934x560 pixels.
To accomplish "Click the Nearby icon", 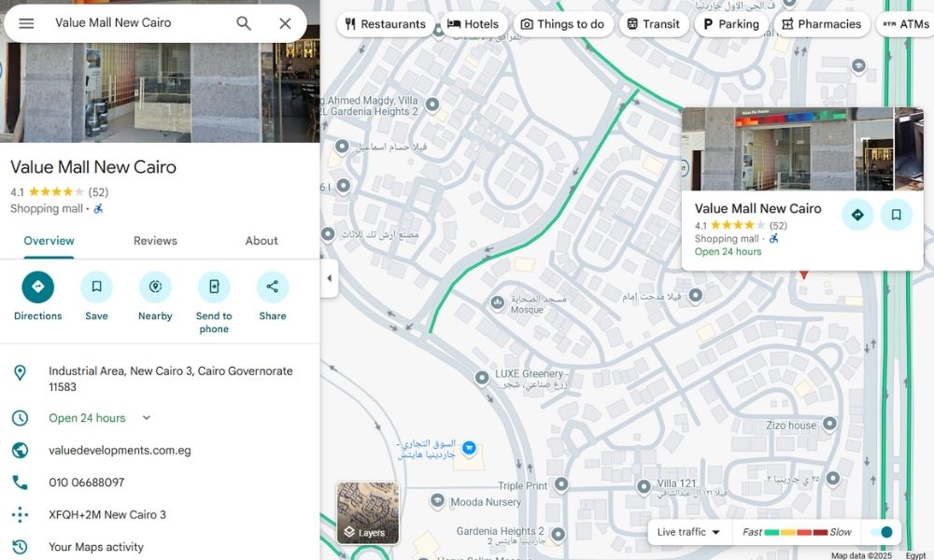I will tap(155, 287).
